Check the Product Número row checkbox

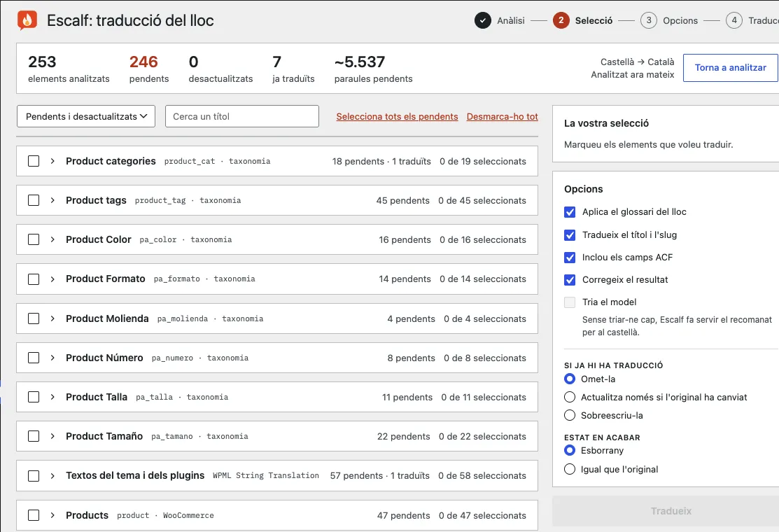point(34,358)
